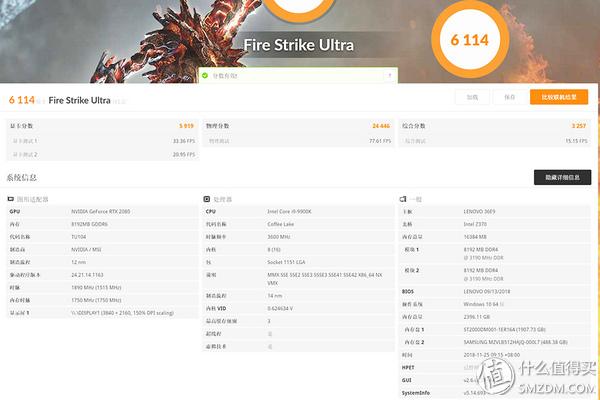Click the orange 6 114 score beside Fire Strike Ultra heading
Screen dimensions: 600x400
point(21,100)
